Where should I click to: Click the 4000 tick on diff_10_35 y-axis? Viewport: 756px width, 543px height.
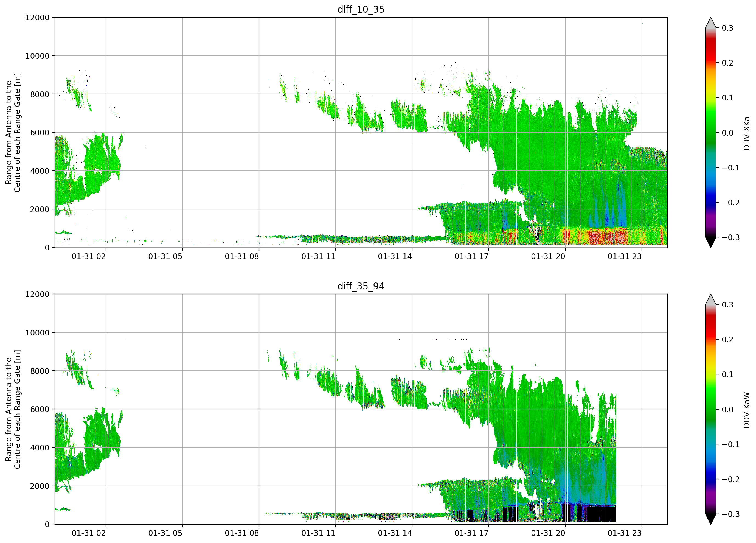click(40, 171)
